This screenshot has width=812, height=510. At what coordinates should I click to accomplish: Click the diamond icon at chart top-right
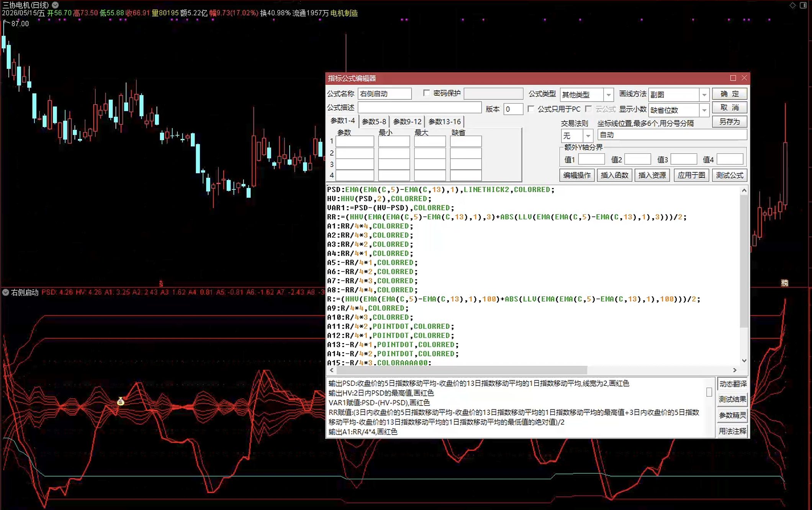click(792, 5)
